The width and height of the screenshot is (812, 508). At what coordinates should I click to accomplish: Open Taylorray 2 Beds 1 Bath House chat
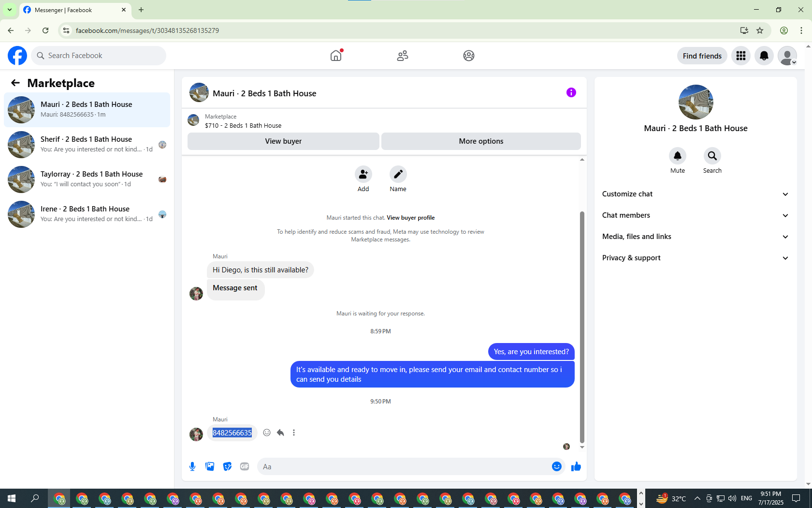(87, 179)
